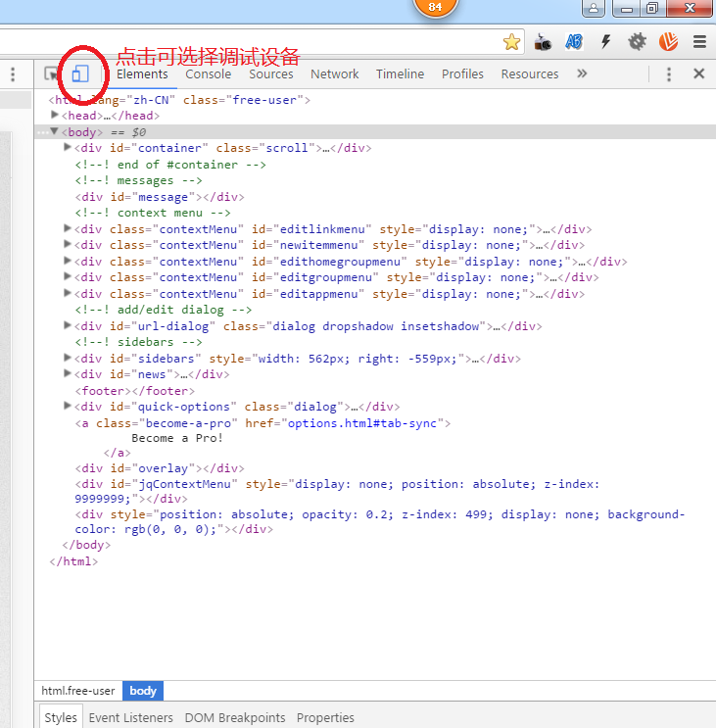Open DevTools three-dot customize menu
Viewport: 716px width, 728px height.
(x=669, y=73)
